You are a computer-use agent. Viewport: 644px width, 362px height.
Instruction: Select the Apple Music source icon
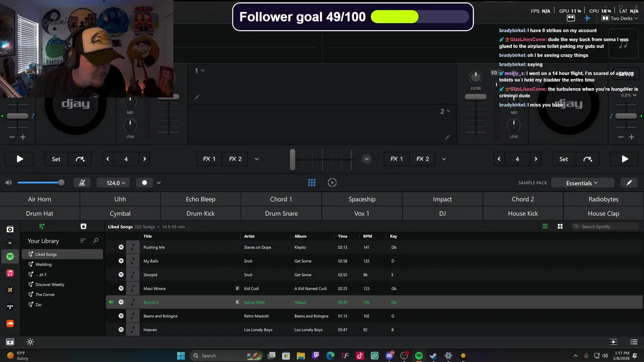[10, 273]
